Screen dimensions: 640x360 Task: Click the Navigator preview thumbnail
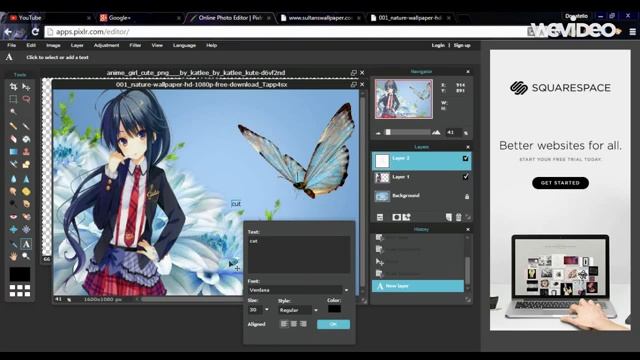[404, 99]
